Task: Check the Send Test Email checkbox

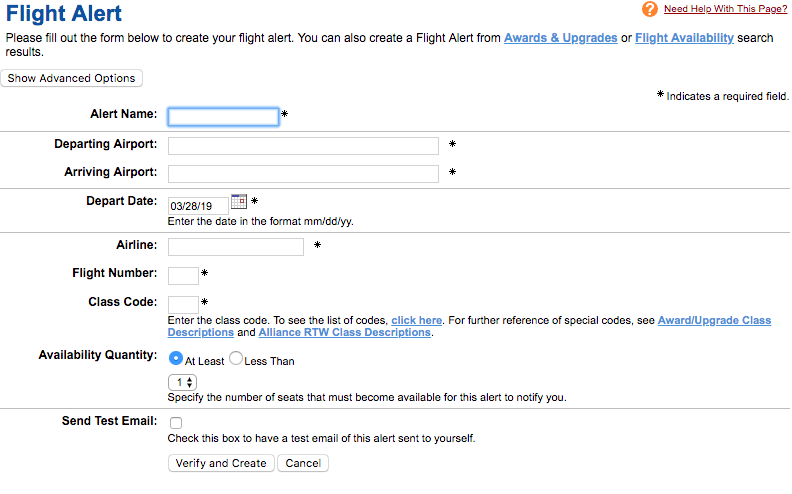Action: click(176, 423)
